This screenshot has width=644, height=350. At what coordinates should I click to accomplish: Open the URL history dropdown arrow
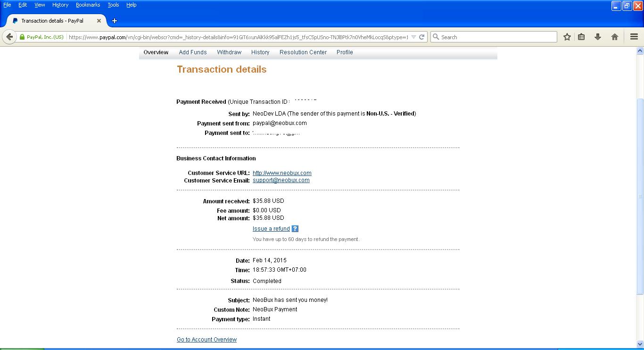[413, 37]
